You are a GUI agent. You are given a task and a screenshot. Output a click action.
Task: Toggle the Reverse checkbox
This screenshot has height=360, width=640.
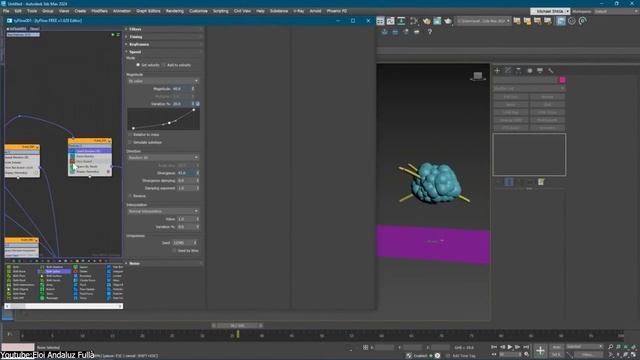130,196
